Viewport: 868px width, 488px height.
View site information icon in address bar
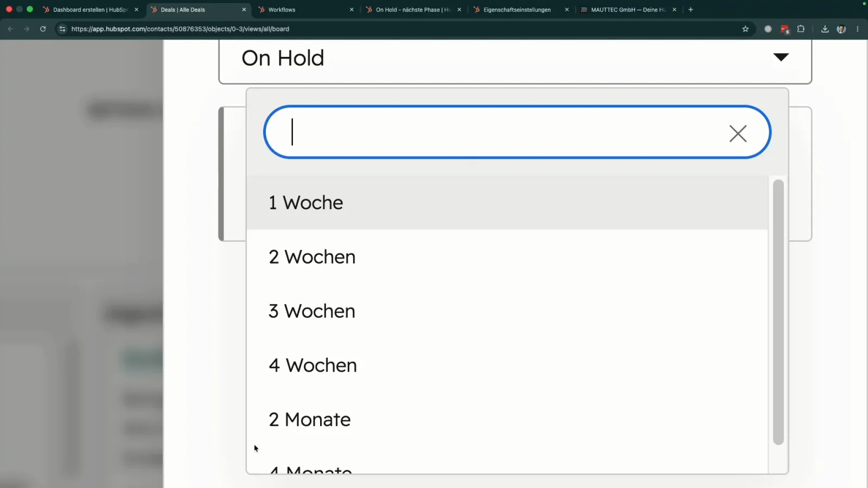62,29
